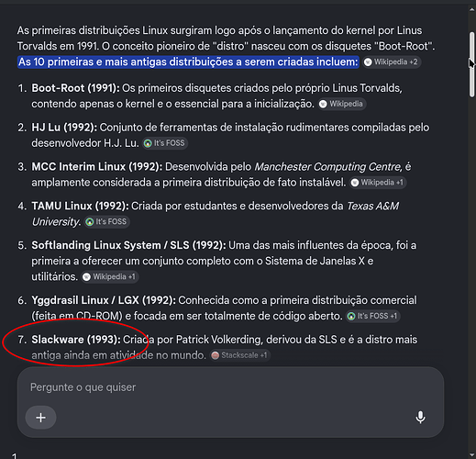Click the plus attachment icon

pos(40,418)
